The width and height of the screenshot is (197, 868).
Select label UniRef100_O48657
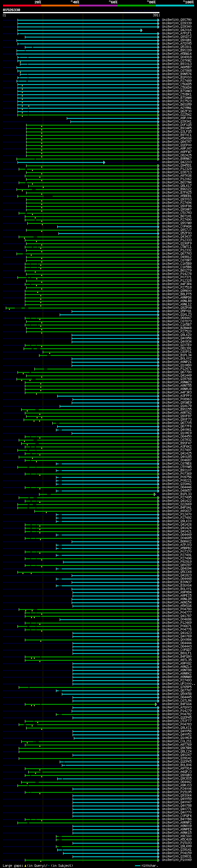click(x=177, y=491)
